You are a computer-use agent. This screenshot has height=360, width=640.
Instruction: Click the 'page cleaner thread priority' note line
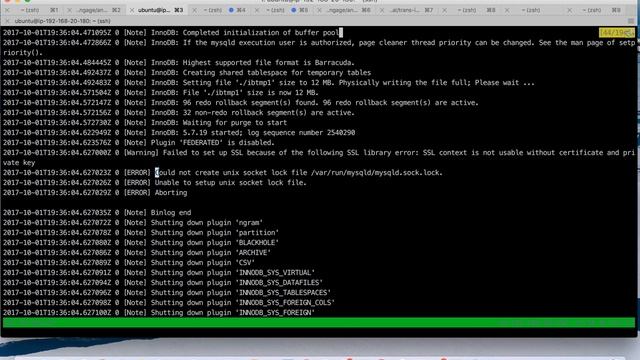(x=319, y=47)
